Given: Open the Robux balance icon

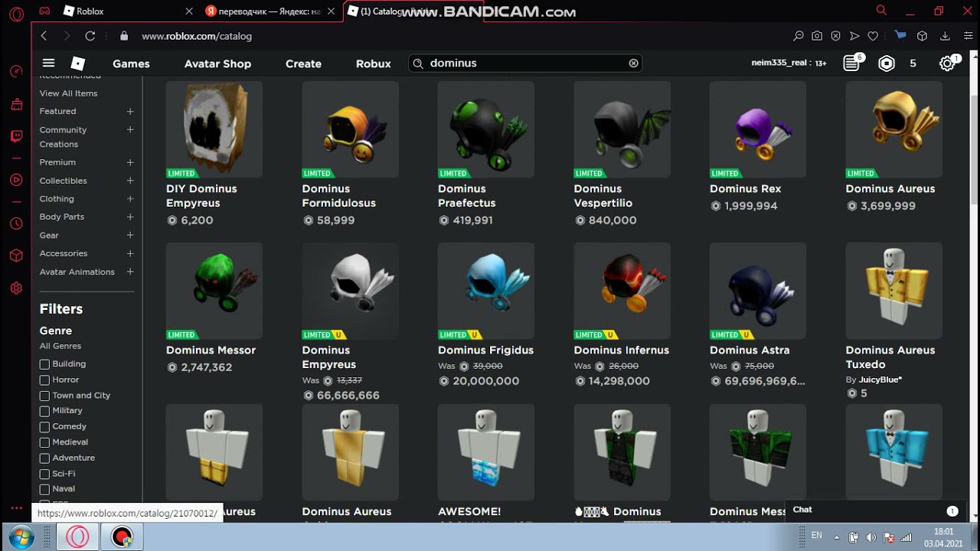Looking at the screenshot, I should tap(887, 64).
